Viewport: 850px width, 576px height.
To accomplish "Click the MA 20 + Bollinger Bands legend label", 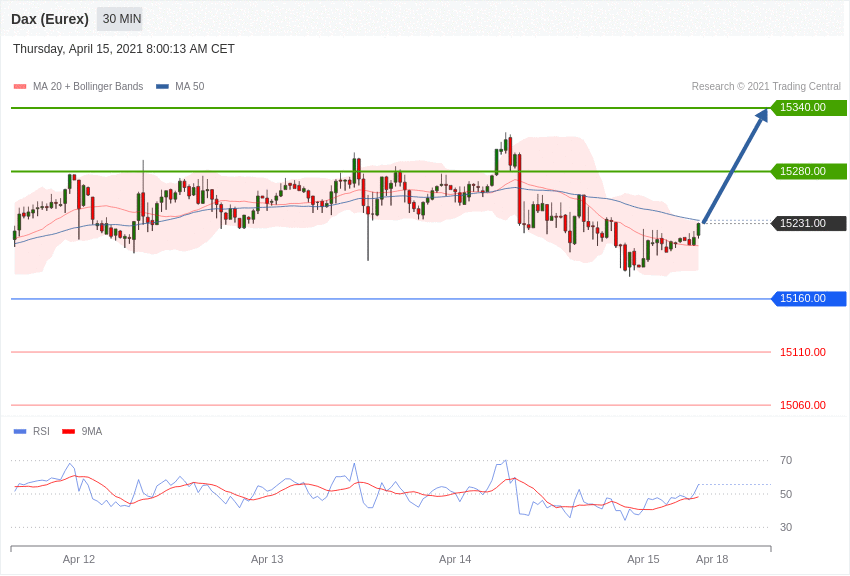I will 88,86.
